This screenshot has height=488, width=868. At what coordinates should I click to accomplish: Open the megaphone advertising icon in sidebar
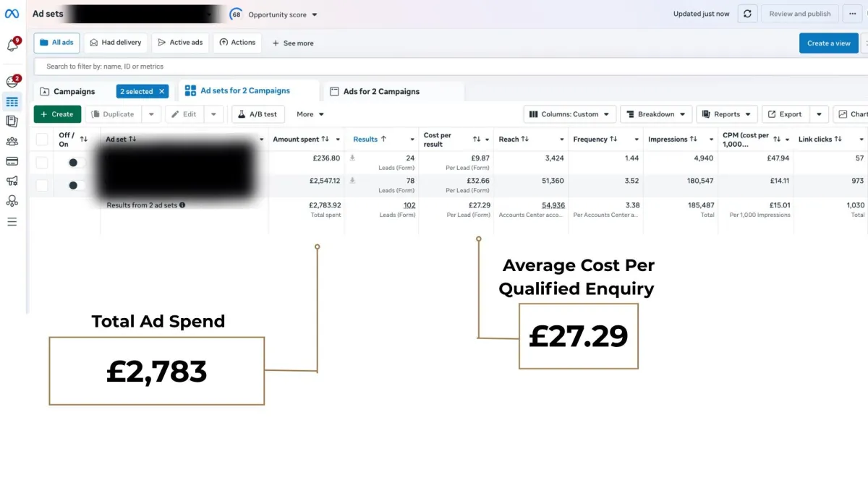tap(12, 181)
